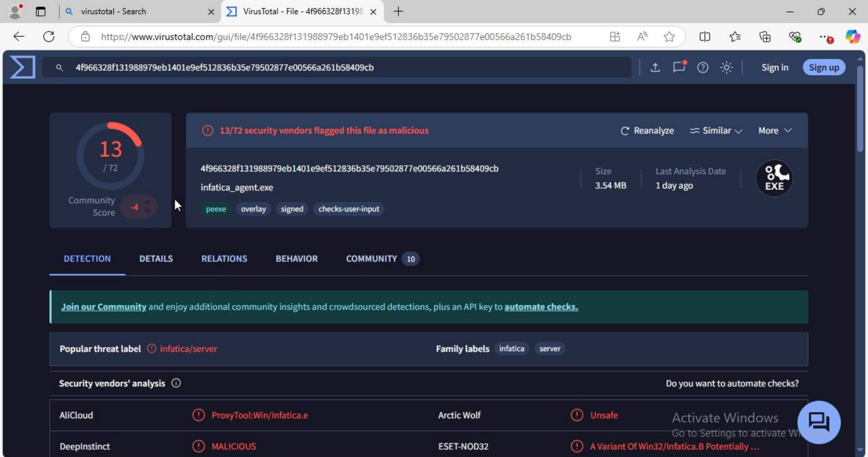868x457 pixels.
Task: Click 'Do you want to automate checks?'
Action: pyautogui.click(x=732, y=383)
